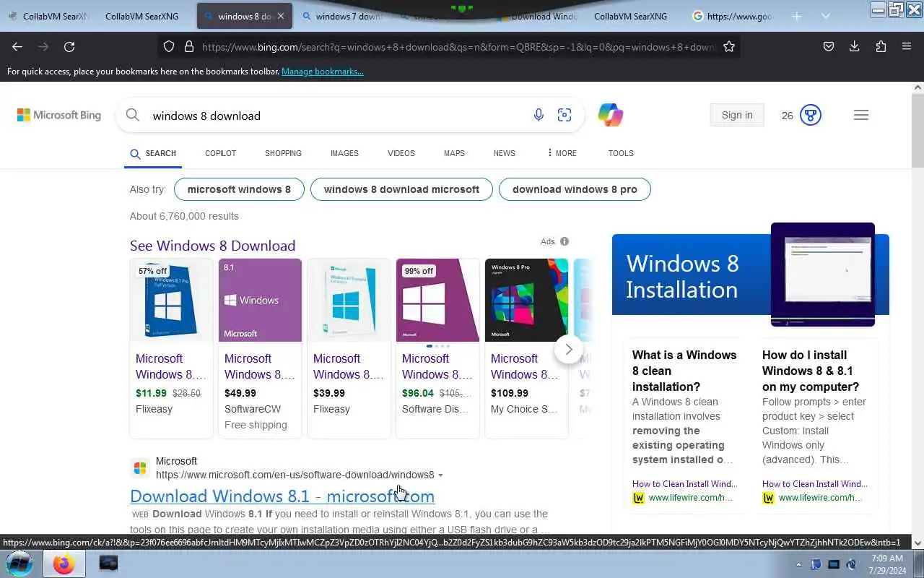Select the NEWS search tab

pos(505,153)
